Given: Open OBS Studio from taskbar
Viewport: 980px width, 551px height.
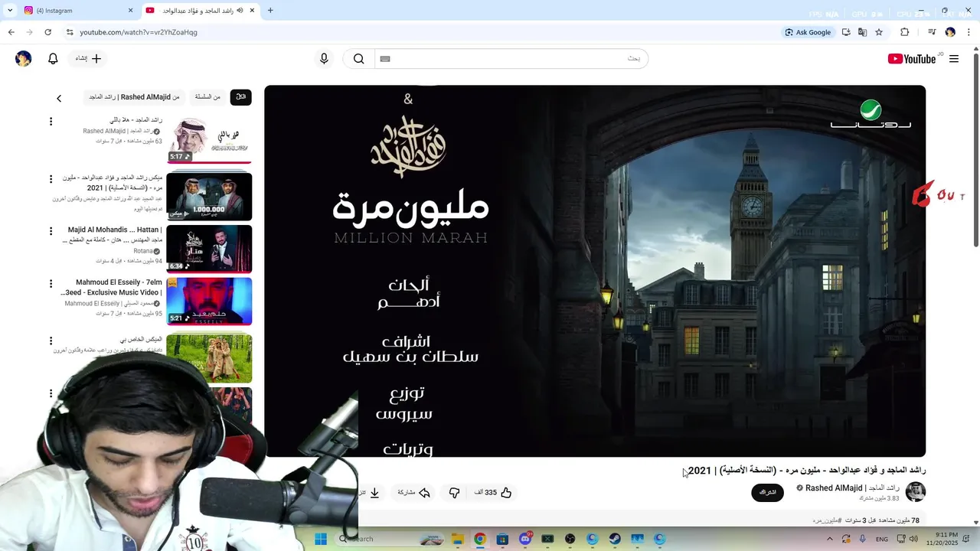Looking at the screenshot, I should (x=570, y=539).
